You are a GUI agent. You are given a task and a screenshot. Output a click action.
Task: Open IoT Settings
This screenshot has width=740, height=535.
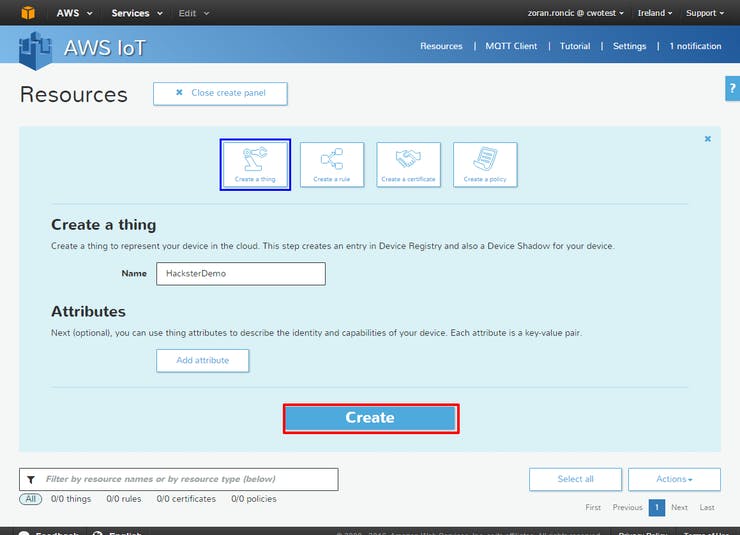click(629, 46)
